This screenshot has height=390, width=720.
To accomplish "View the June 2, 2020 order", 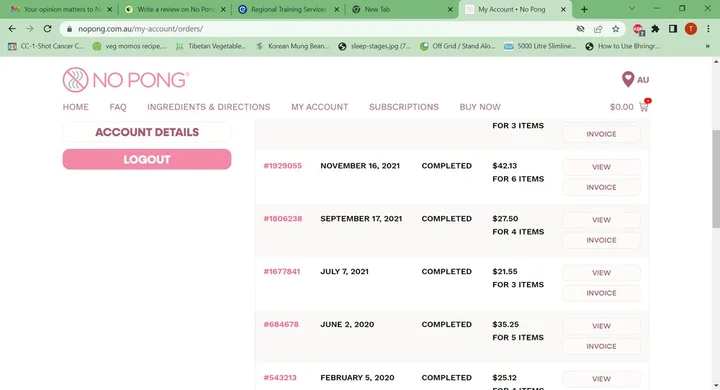I will (601, 326).
